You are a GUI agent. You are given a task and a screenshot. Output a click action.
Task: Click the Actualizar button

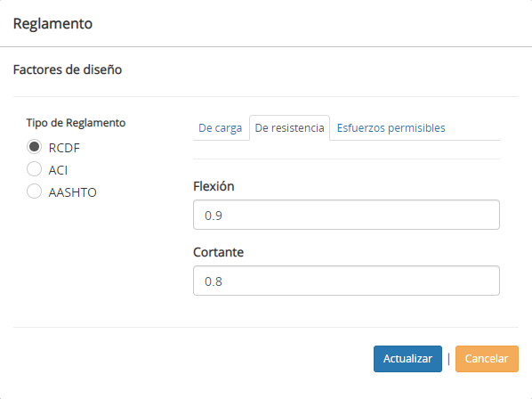[407, 359]
